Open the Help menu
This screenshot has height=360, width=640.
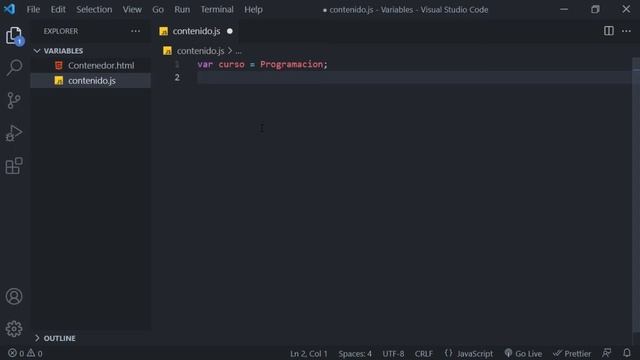[253, 9]
